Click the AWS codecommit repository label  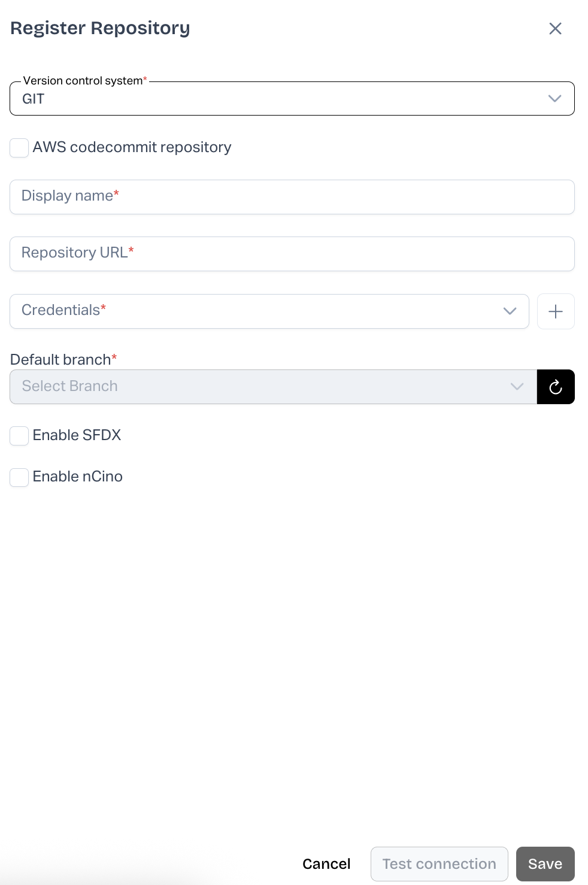pos(132,147)
